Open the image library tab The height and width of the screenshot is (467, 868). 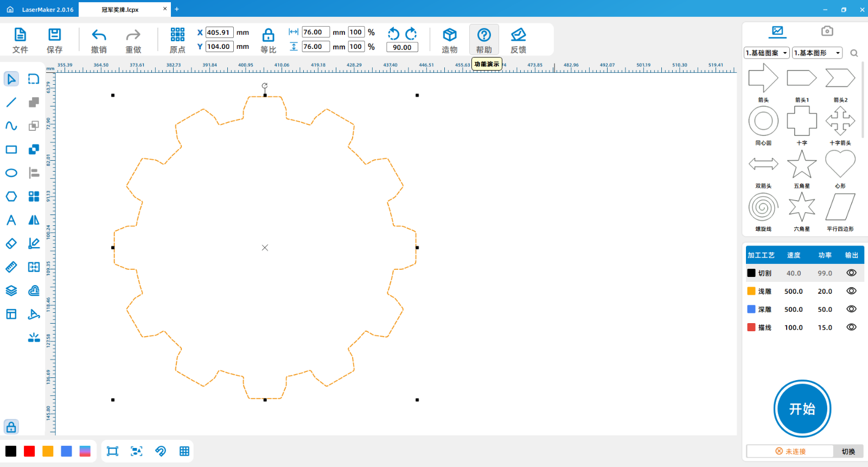(x=777, y=31)
